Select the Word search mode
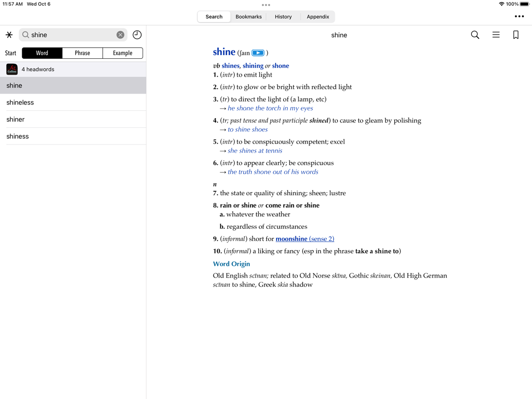 (x=42, y=53)
